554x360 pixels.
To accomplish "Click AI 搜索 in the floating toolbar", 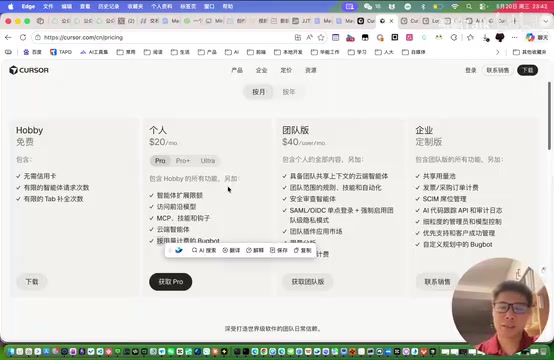I will point(204,250).
